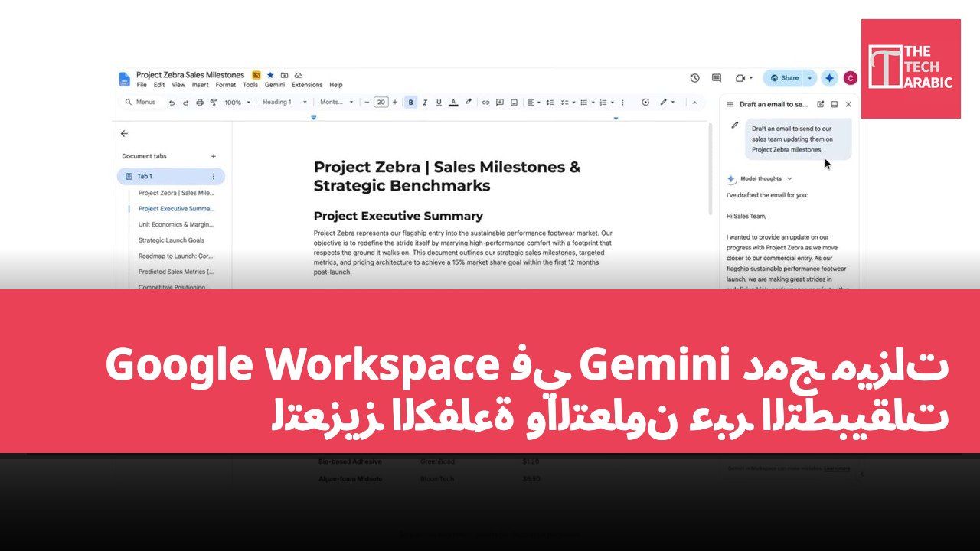Screen dimensions: 980x551
Task: Click the Gemini sparkle icon
Action: (829, 78)
